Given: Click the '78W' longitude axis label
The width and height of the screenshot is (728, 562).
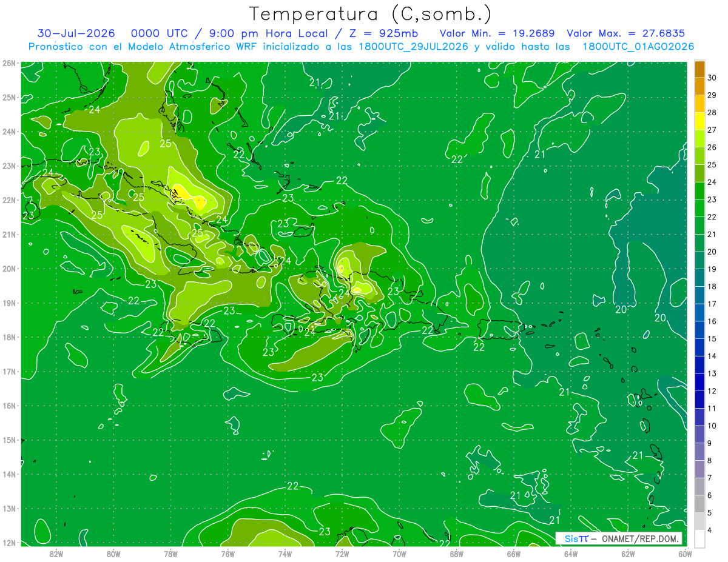Looking at the screenshot, I should [x=170, y=554].
